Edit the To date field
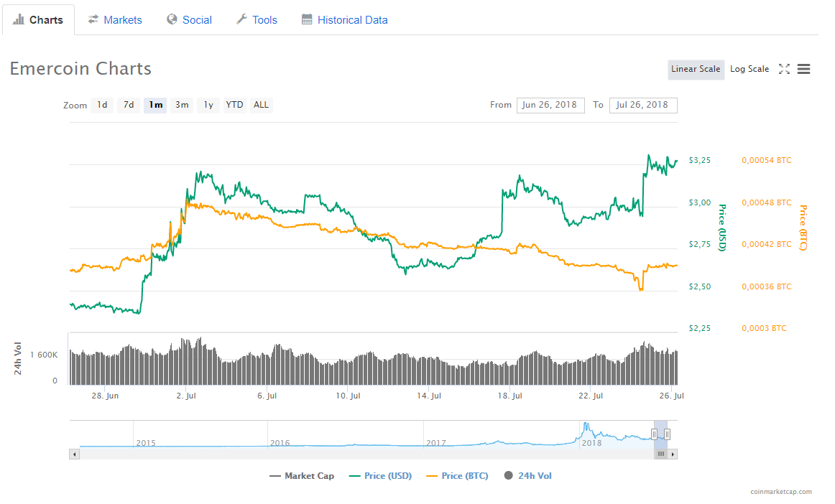 click(x=642, y=105)
